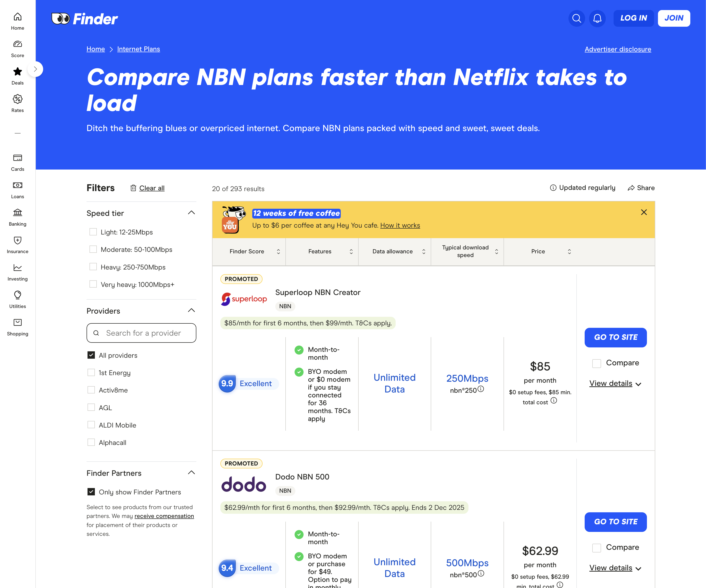Image resolution: width=706 pixels, height=588 pixels.
Task: Click the JOIN button
Action: click(674, 18)
